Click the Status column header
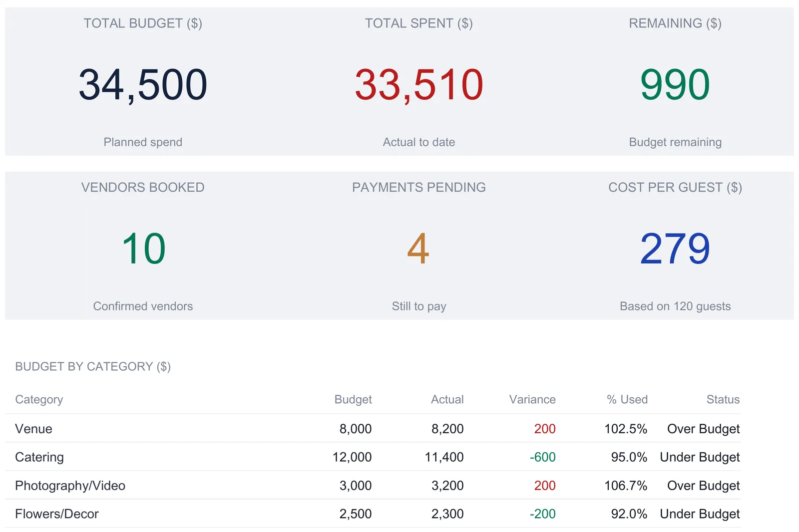Screen dimensions: 799x532 point(723,399)
